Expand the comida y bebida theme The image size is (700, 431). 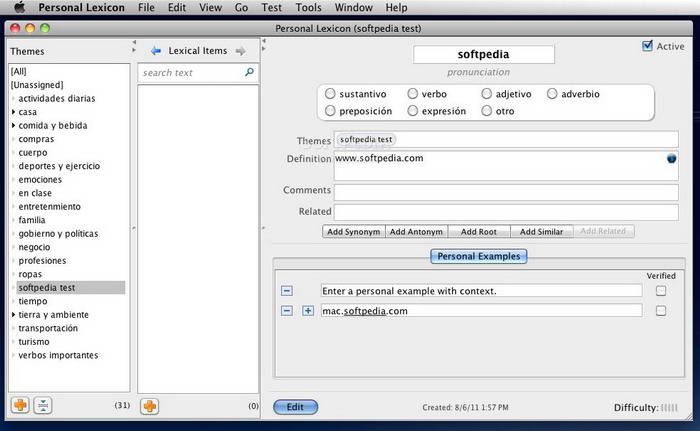(13, 126)
